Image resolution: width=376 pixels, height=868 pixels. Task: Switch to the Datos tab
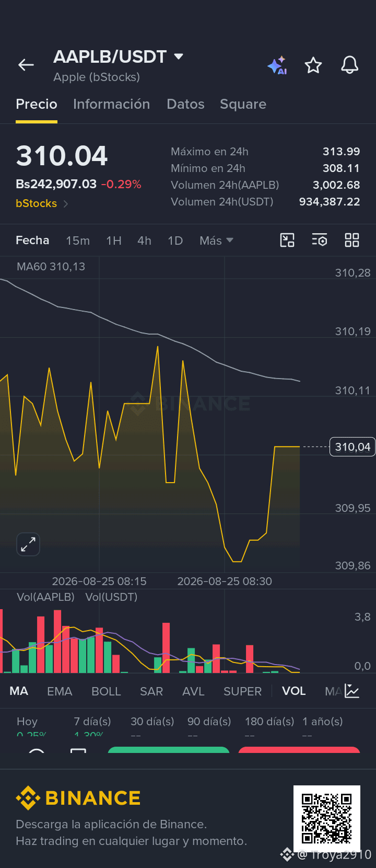[185, 104]
